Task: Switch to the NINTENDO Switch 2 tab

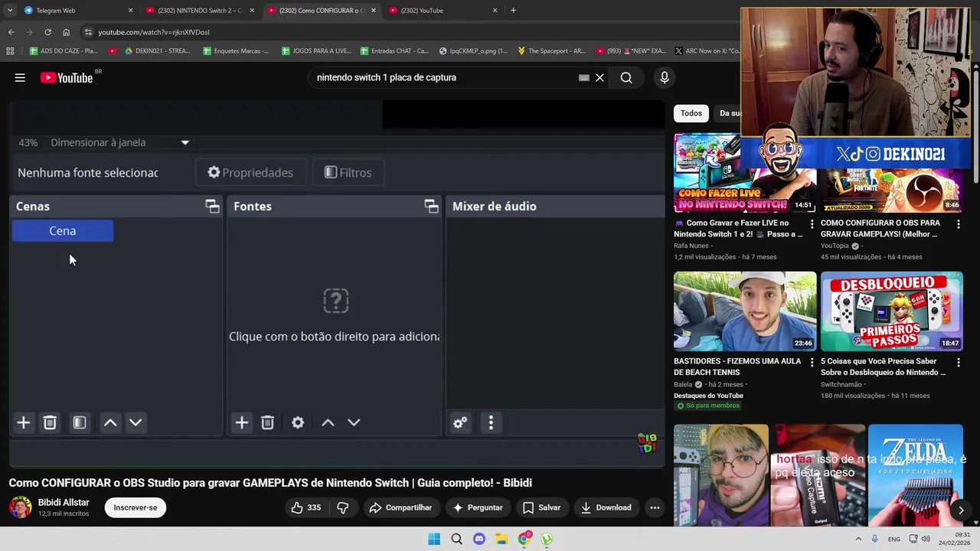Action: (201, 11)
